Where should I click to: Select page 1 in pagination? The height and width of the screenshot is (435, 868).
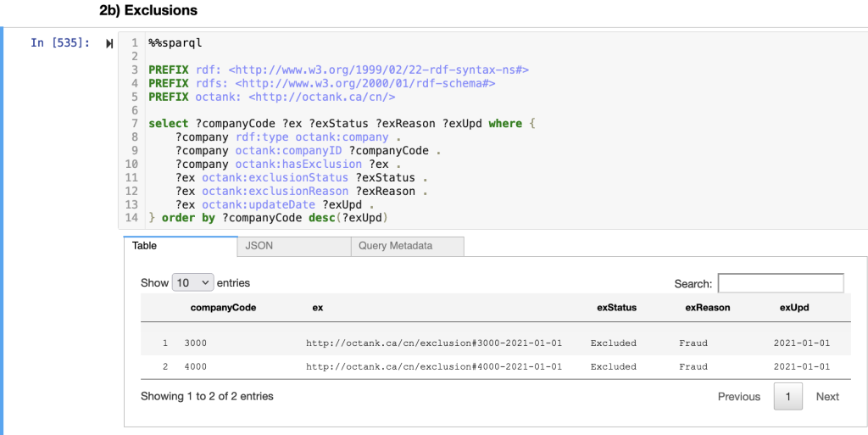click(787, 396)
